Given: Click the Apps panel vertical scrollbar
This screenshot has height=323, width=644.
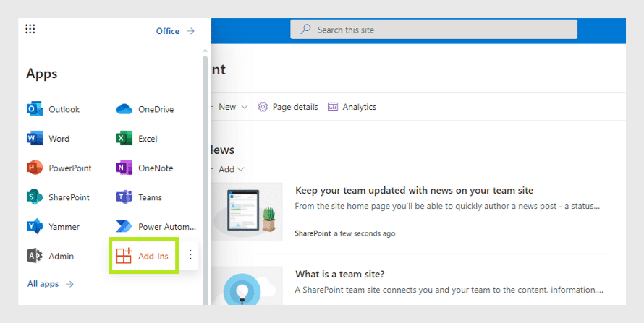Looking at the screenshot, I should [x=205, y=181].
